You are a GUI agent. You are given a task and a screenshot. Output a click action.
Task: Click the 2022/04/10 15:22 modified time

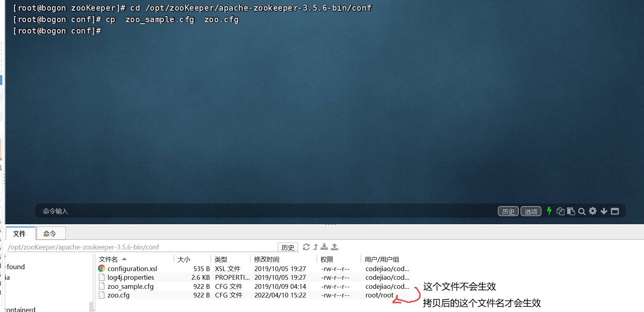coord(280,295)
